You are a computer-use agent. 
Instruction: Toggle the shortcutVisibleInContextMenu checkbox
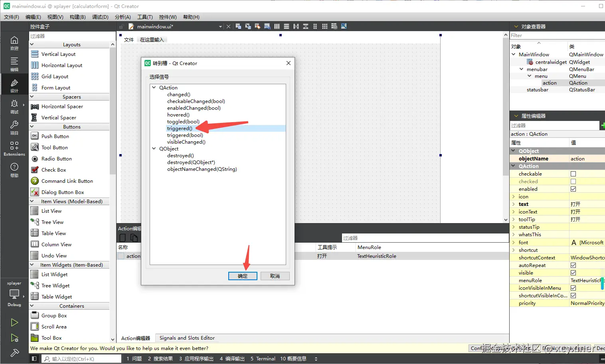[x=573, y=296]
